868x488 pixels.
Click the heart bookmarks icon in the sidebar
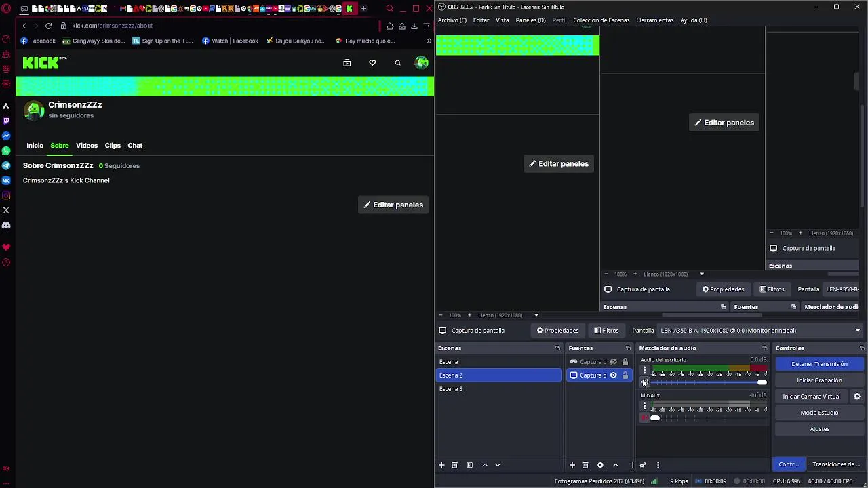click(6, 247)
